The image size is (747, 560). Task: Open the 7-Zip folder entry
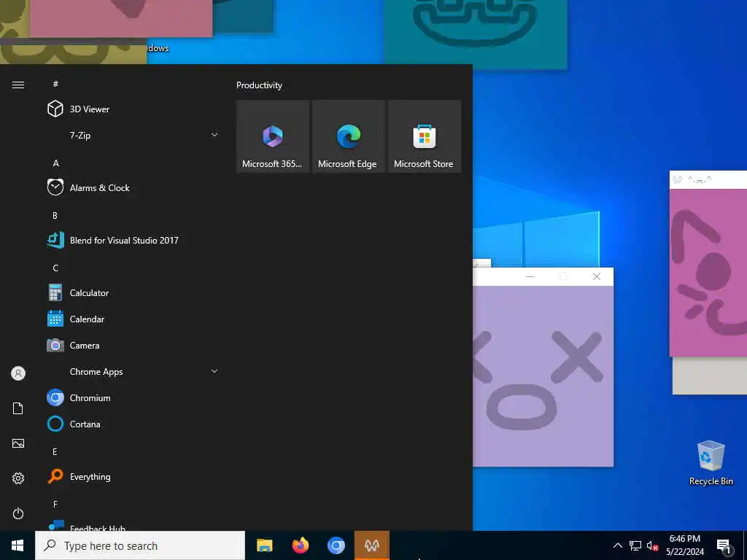click(x=80, y=135)
